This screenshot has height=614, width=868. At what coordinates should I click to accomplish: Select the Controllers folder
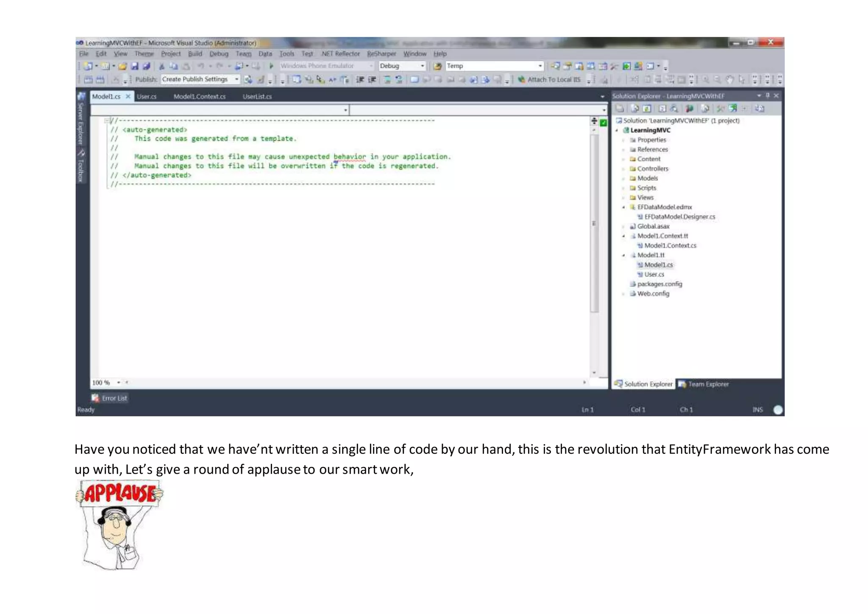tap(653, 169)
